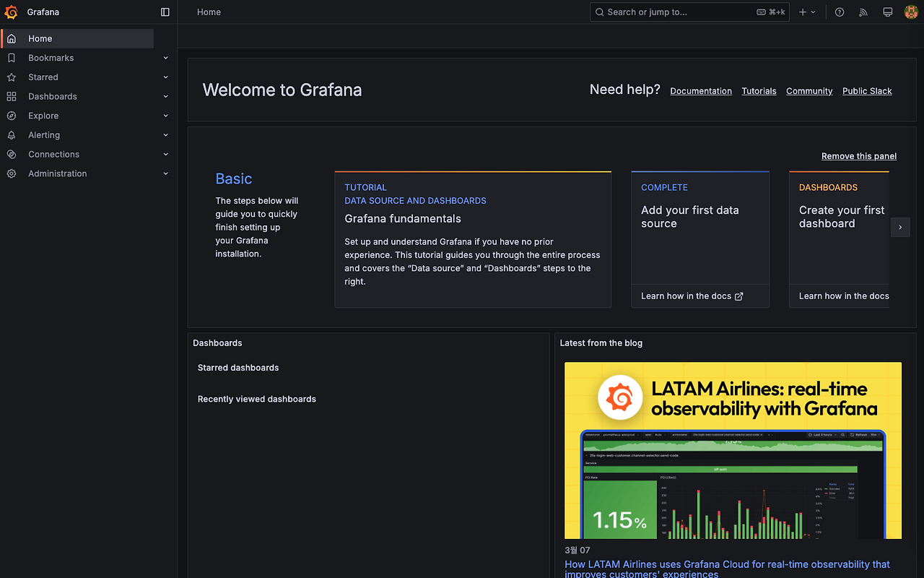
Task: Click the Bookmarks icon in sidebar
Action: 12,58
